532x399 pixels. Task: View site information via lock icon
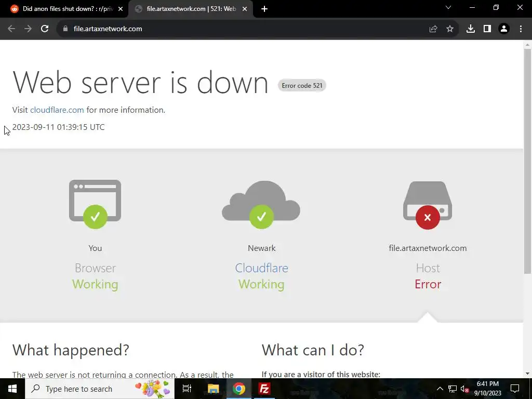pos(65,29)
